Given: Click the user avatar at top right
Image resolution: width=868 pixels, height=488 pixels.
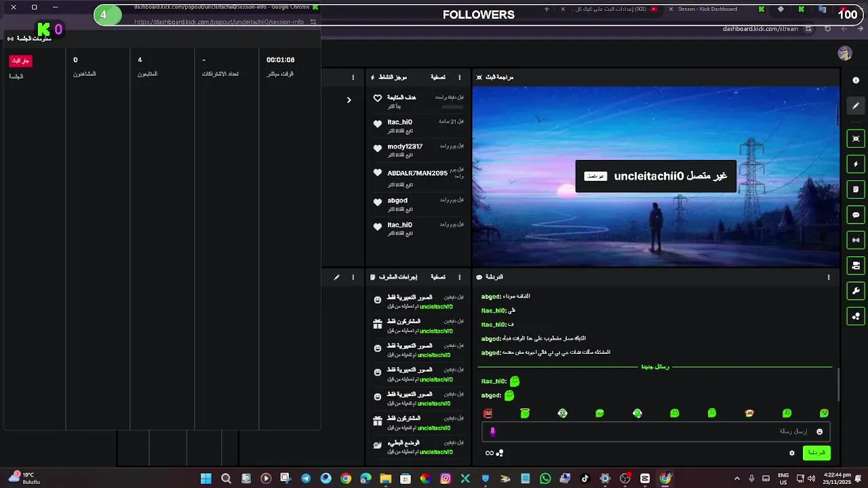Looking at the screenshot, I should pyautogui.click(x=844, y=54).
